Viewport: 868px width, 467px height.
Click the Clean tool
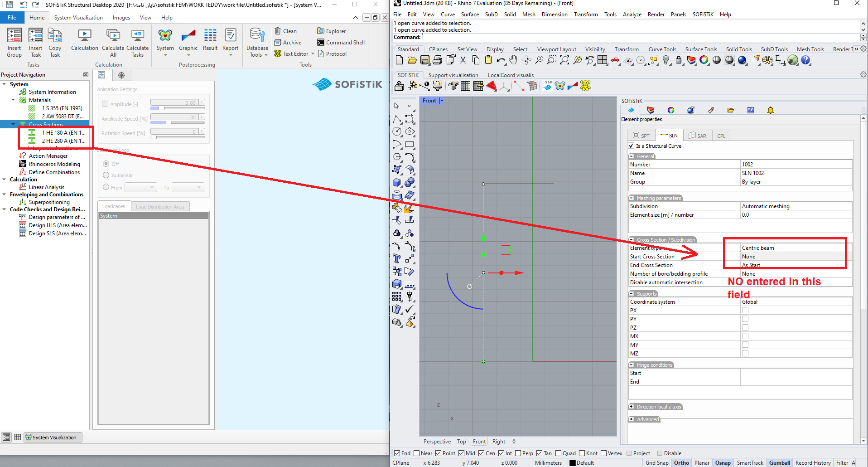(285, 31)
